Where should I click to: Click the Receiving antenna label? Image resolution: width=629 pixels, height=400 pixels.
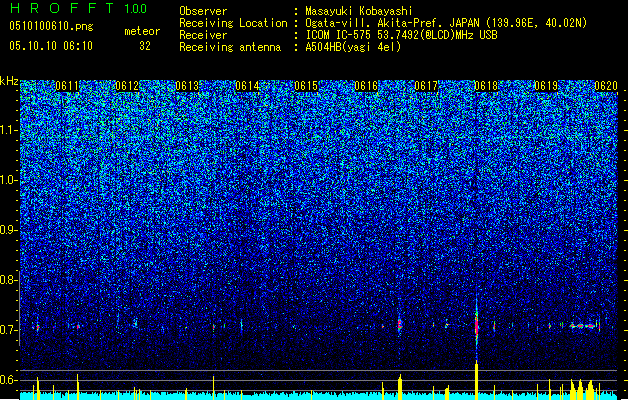230,47
